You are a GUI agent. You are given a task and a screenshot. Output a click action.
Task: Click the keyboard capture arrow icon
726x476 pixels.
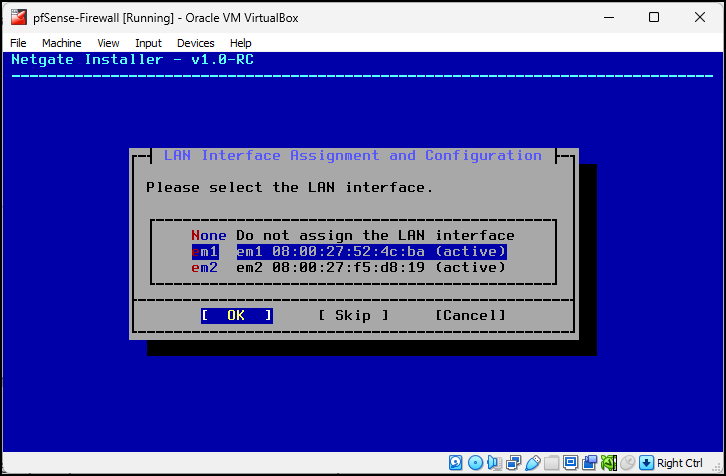point(646,463)
